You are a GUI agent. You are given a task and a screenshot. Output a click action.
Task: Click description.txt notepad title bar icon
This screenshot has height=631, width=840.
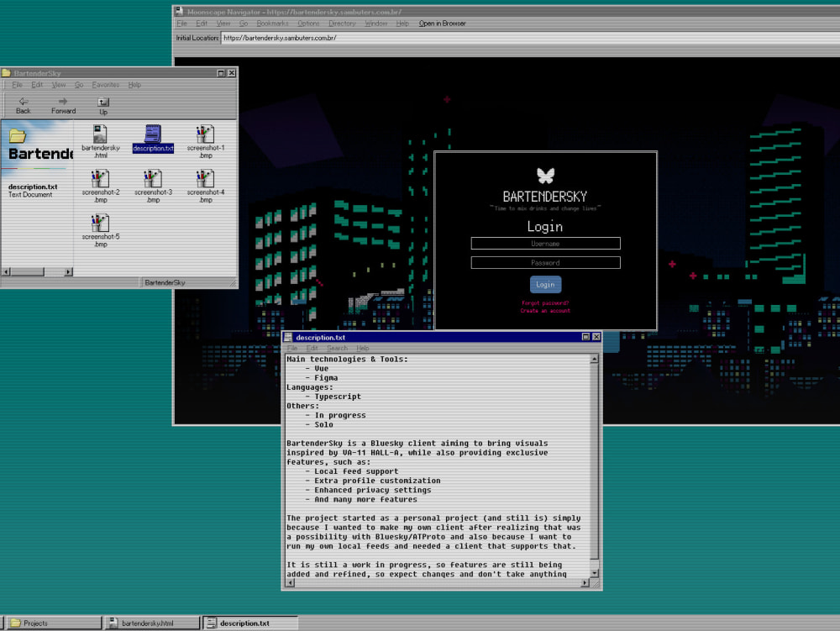[x=288, y=337]
